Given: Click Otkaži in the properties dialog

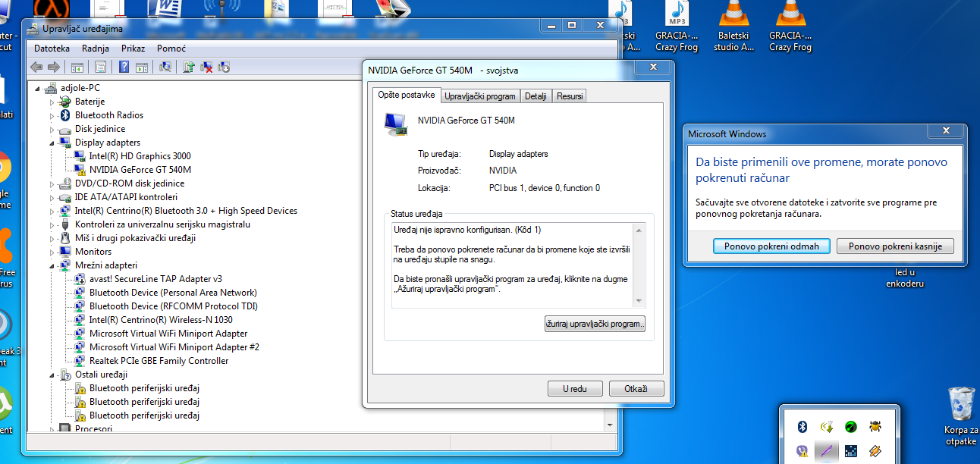Looking at the screenshot, I should click(636, 389).
